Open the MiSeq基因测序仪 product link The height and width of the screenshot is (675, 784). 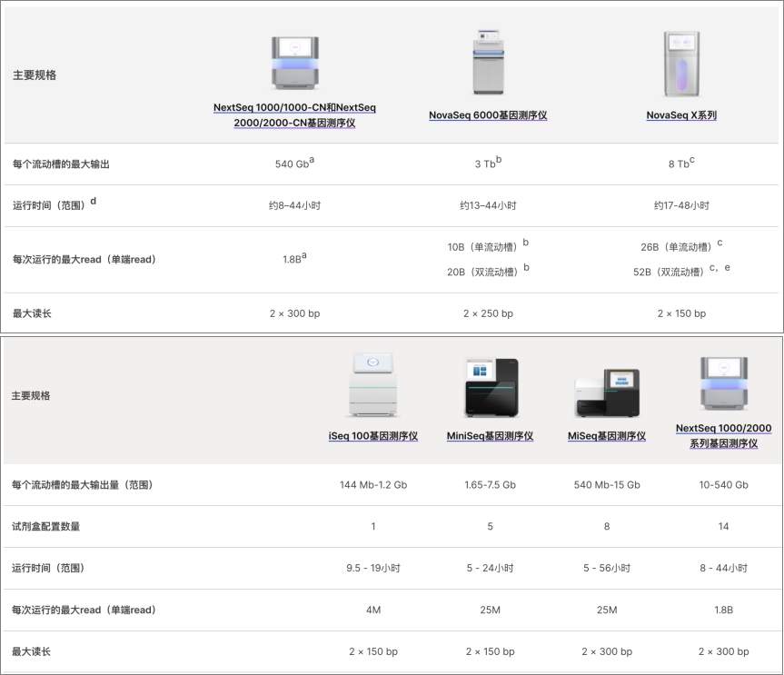tap(607, 436)
